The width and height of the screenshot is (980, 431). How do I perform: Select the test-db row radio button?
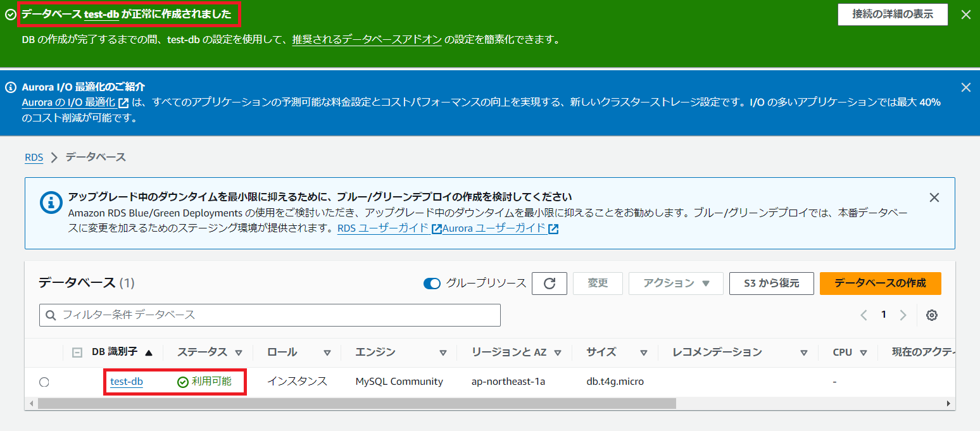pyautogui.click(x=44, y=382)
